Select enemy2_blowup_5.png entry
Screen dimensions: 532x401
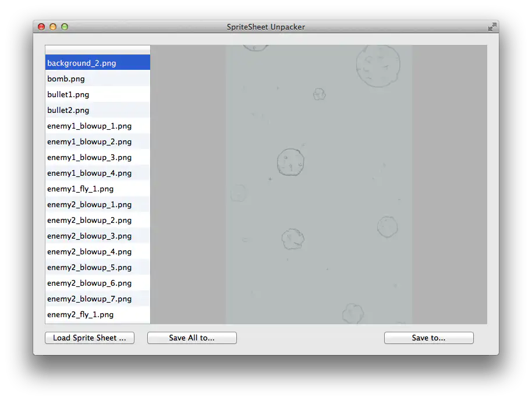(x=97, y=267)
